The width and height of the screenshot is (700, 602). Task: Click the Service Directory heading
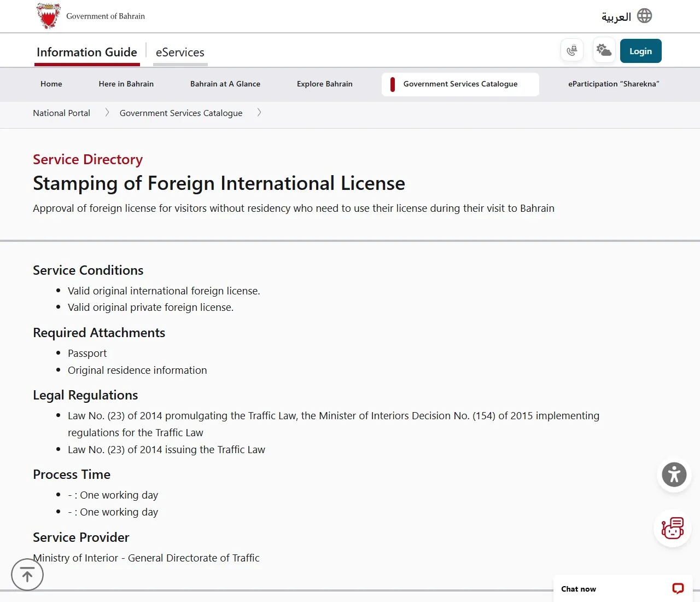87,159
